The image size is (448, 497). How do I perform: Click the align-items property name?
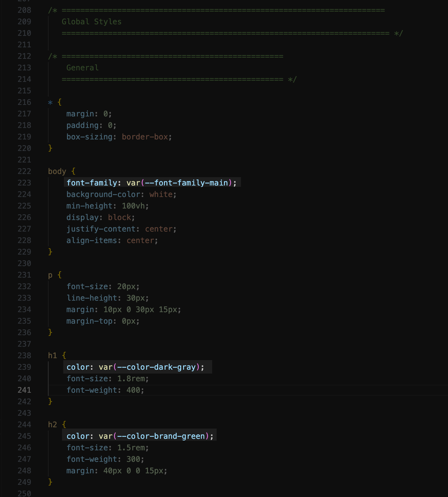[91, 241]
